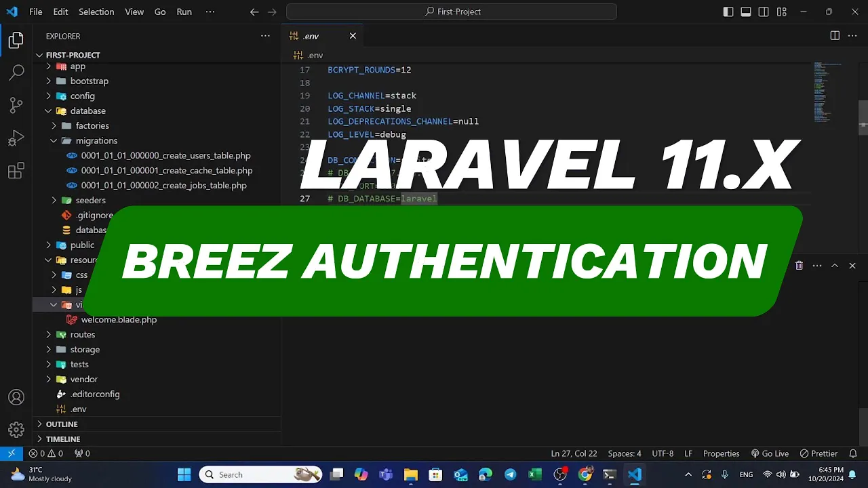Close the .env editor tab
The height and width of the screenshot is (488, 868).
(x=353, y=36)
